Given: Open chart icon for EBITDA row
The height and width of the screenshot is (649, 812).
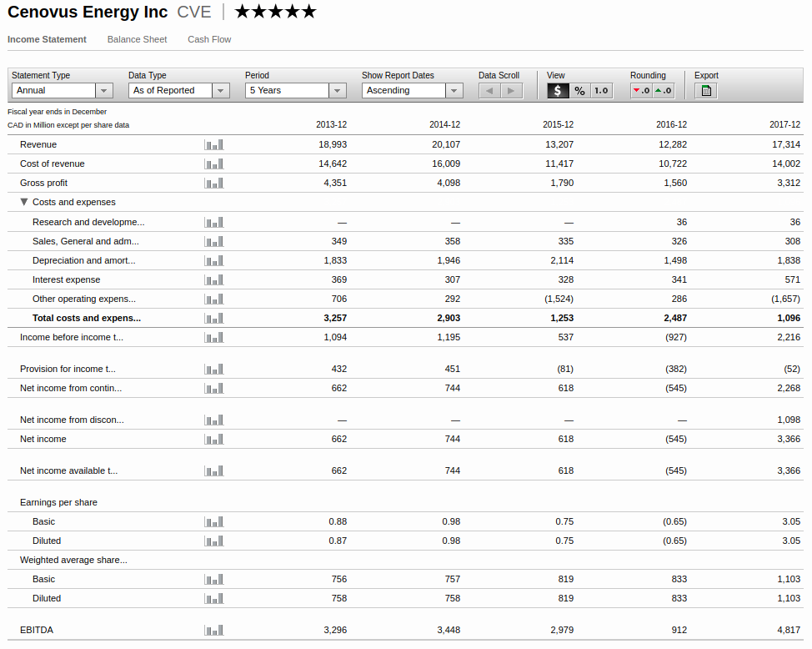Looking at the screenshot, I should tap(214, 631).
